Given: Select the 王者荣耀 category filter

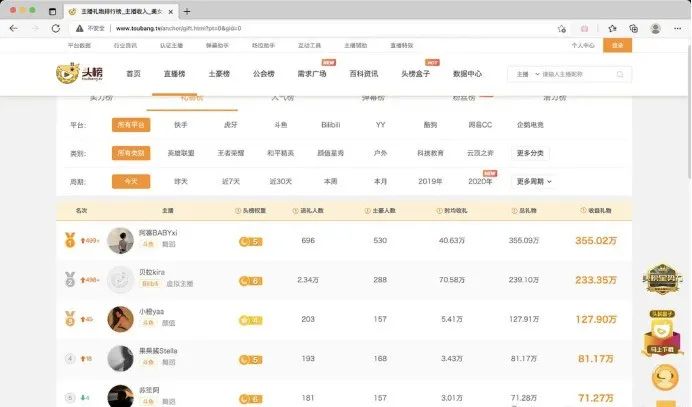Looking at the screenshot, I should point(233,153).
